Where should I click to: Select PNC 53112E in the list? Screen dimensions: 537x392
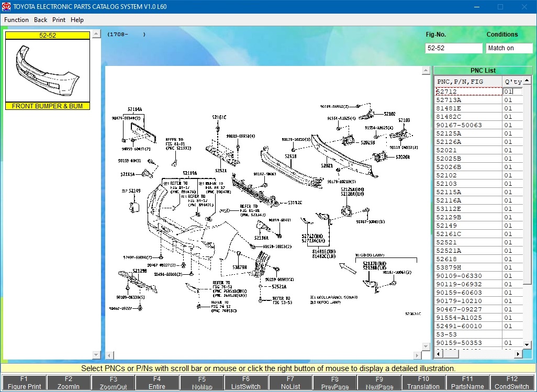pyautogui.click(x=468, y=209)
